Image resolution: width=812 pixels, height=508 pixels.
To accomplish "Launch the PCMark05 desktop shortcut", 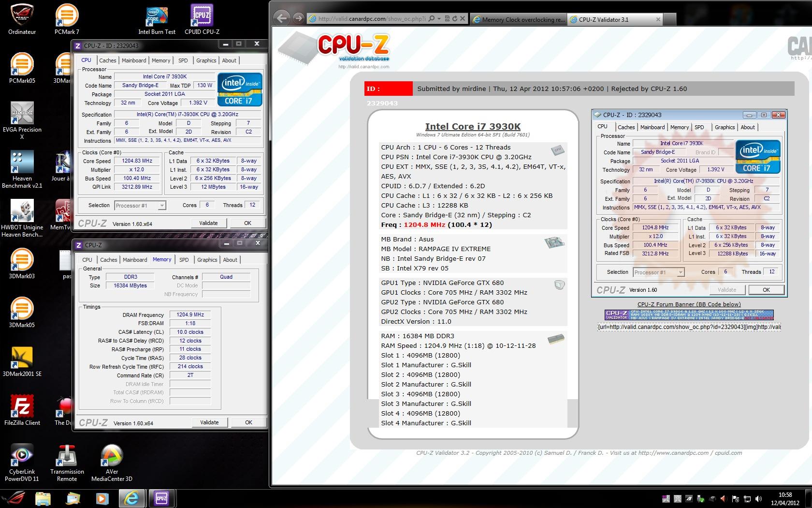I will 22,68.
